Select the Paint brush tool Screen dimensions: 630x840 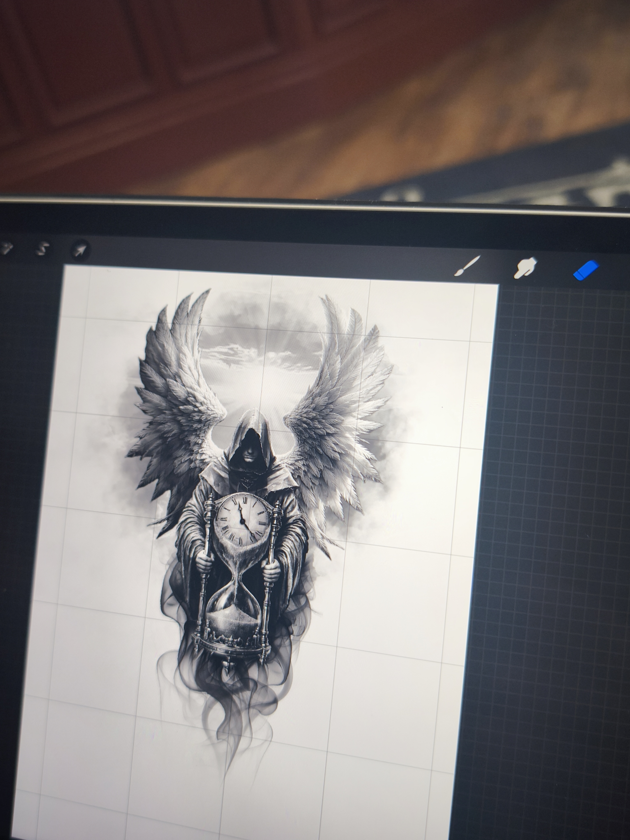coord(467,266)
